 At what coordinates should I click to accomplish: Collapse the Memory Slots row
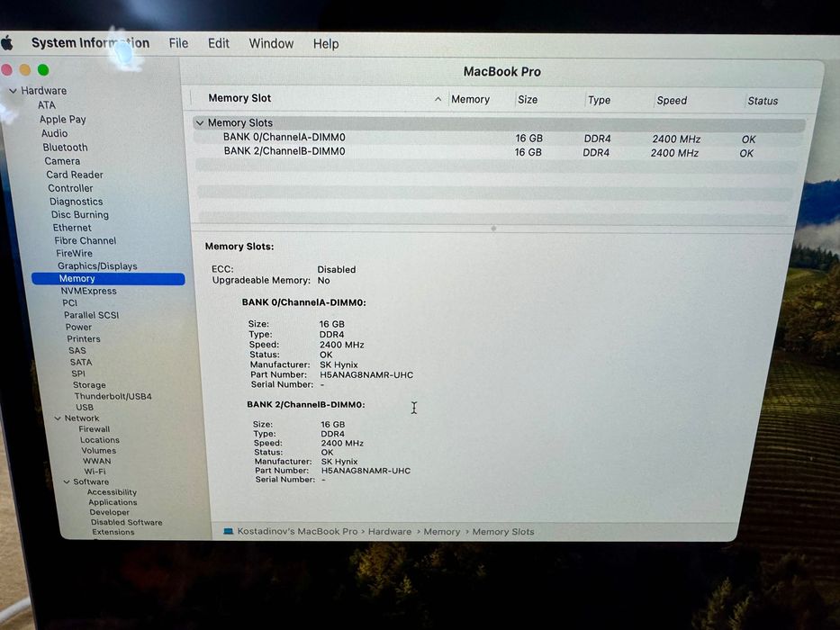200,122
